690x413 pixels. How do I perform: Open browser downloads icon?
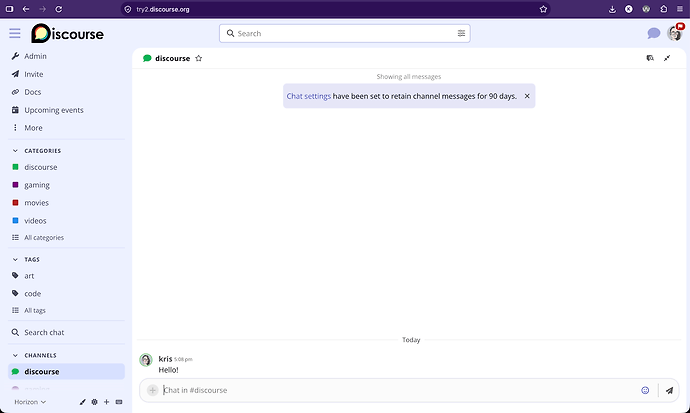[612, 9]
